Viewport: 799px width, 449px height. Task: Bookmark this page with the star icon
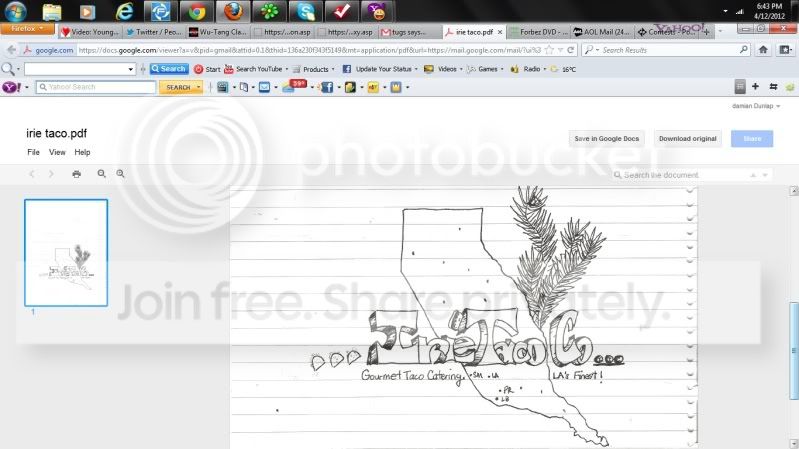pos(549,50)
